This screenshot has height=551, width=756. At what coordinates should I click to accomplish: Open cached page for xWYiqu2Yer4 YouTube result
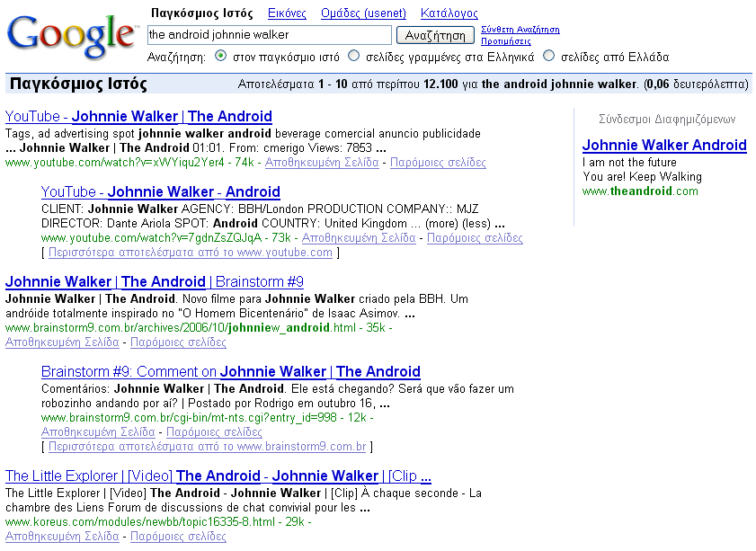(322, 163)
